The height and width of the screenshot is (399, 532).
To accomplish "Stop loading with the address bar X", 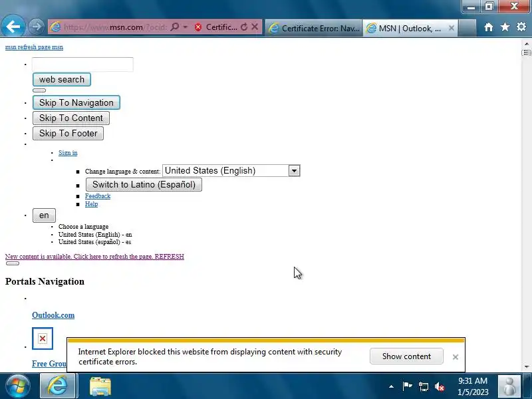I will coord(255,27).
